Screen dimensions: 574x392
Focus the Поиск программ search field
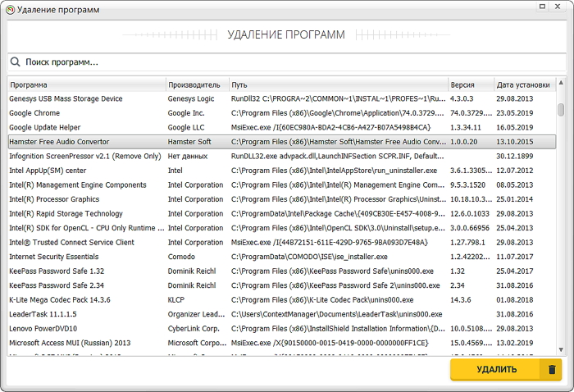pyautogui.click(x=287, y=62)
